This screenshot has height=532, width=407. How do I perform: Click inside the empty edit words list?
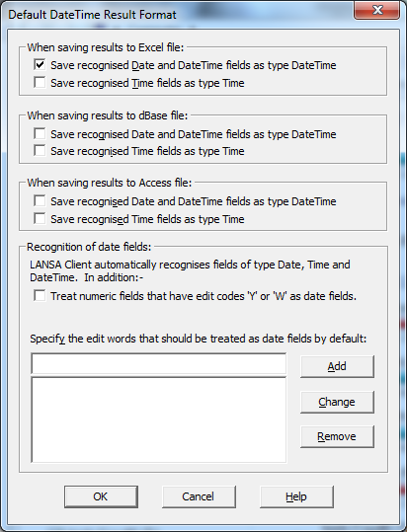pos(158,419)
